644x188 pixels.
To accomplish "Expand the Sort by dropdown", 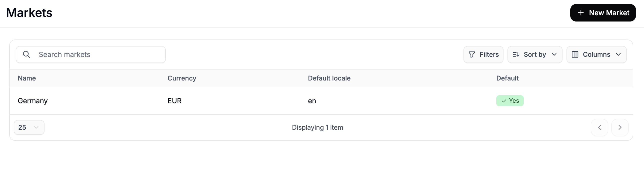I will point(535,54).
